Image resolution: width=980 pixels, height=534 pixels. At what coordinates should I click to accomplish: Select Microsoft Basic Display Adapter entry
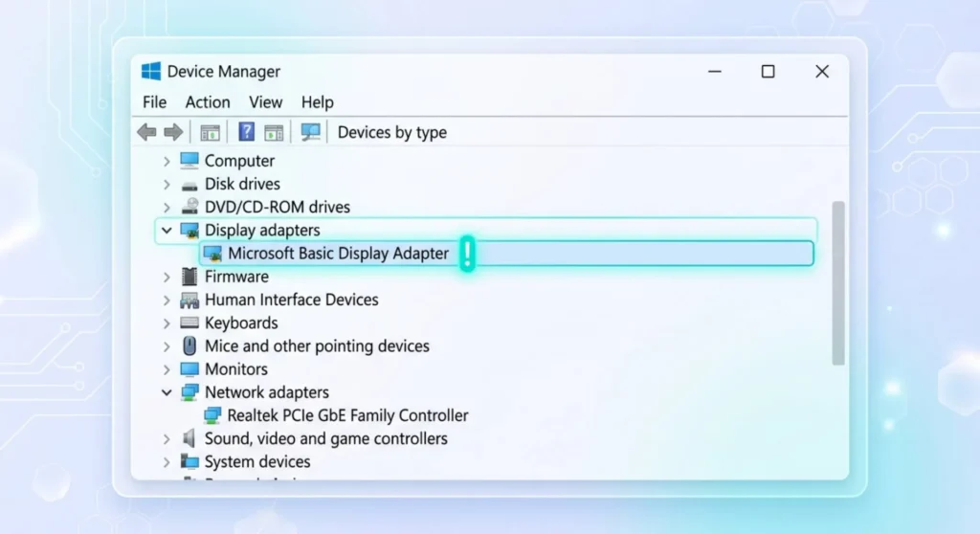click(x=506, y=254)
